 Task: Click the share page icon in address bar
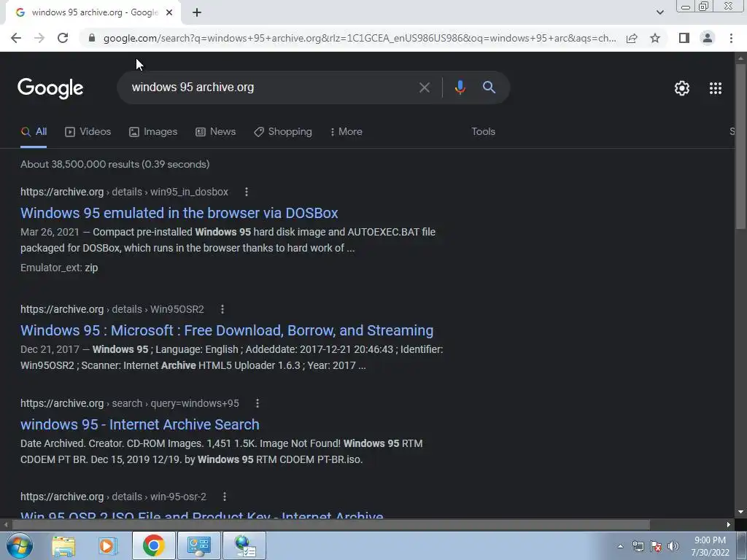pyautogui.click(x=632, y=38)
